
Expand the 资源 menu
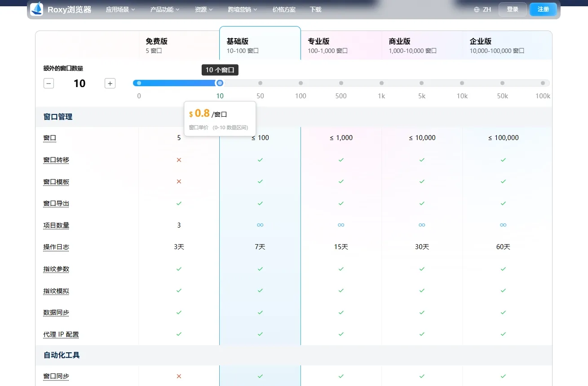[x=204, y=9]
